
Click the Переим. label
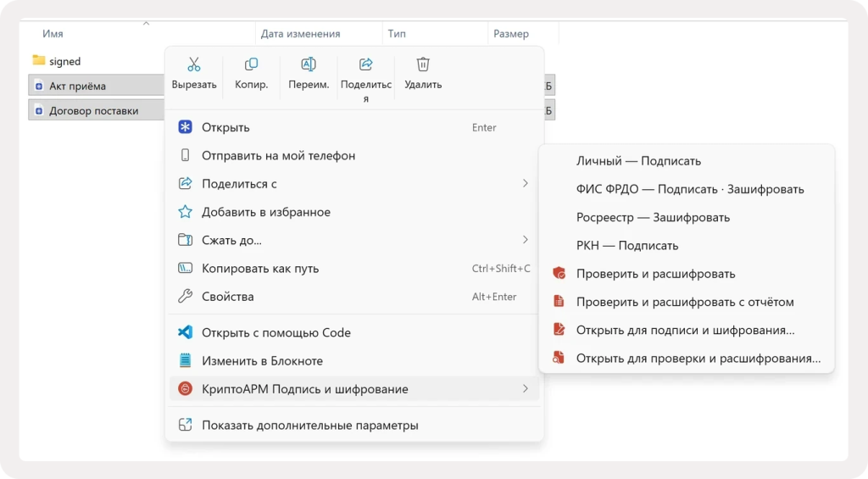[x=309, y=85]
